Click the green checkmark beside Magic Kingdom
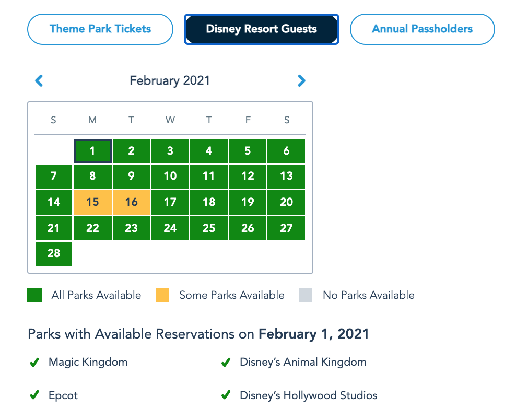516x420 pixels. pyautogui.click(x=34, y=363)
